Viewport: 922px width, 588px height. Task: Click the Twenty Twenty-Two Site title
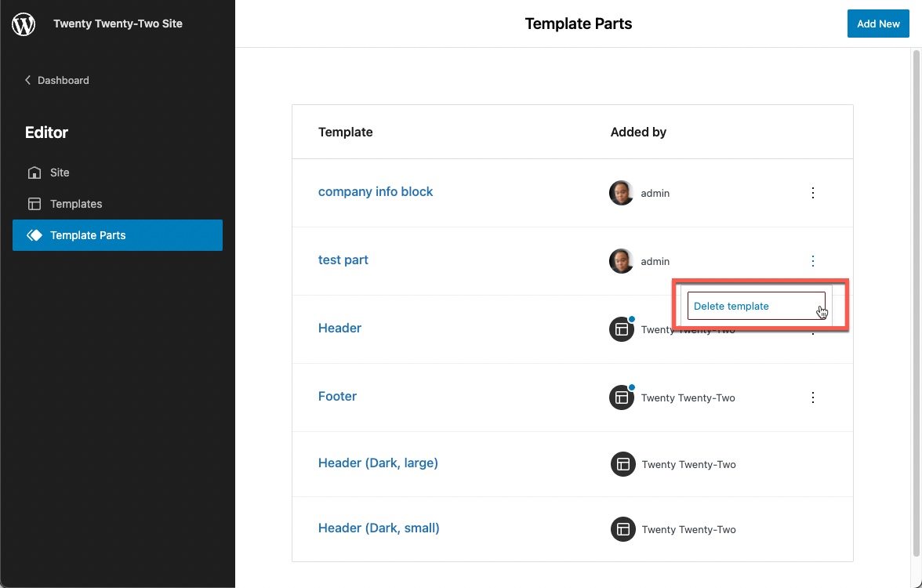tap(118, 24)
